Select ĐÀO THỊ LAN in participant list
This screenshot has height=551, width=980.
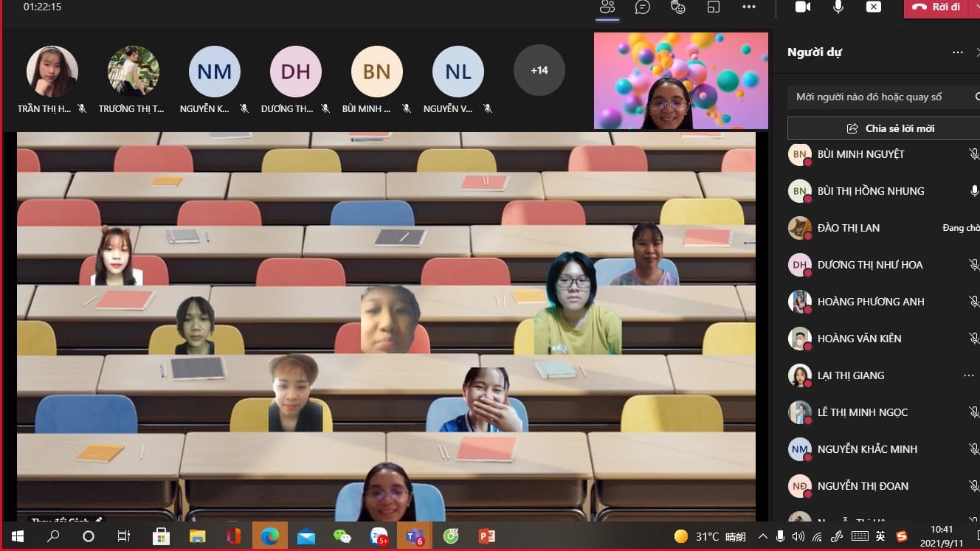[x=849, y=228]
